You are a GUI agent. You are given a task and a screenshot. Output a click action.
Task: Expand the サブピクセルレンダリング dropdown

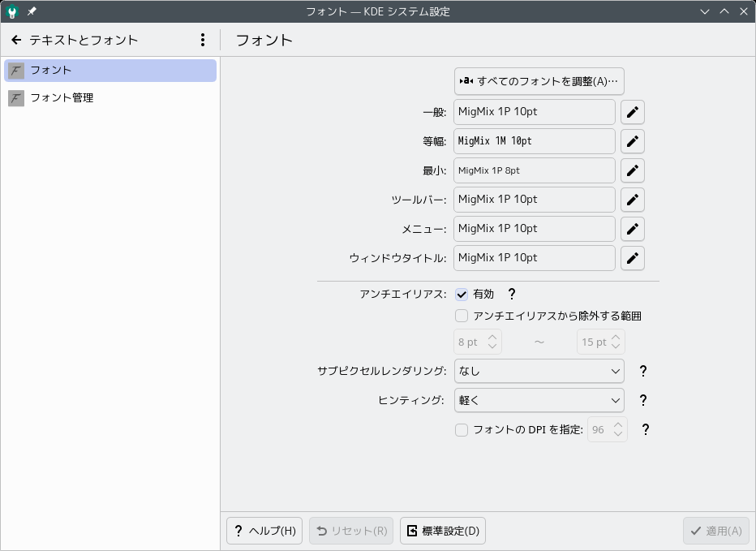pyautogui.click(x=539, y=371)
